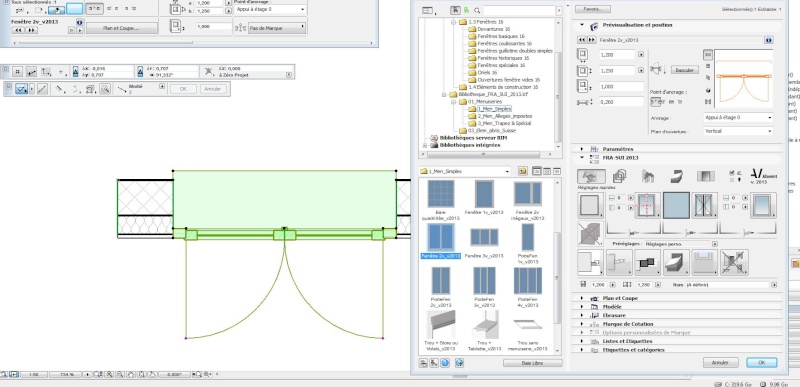800x387 pixels.
Task: Select the large thumbnails view mode in library
Action: 537,171
